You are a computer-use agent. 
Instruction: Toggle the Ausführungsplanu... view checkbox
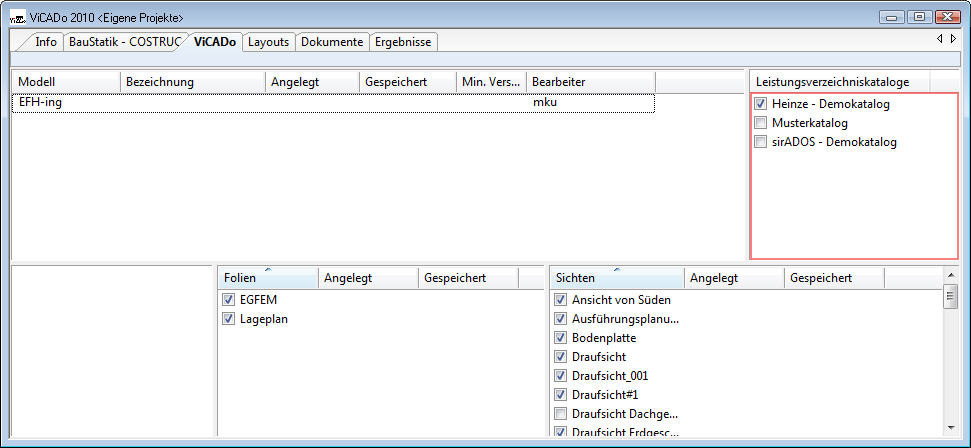[560, 319]
